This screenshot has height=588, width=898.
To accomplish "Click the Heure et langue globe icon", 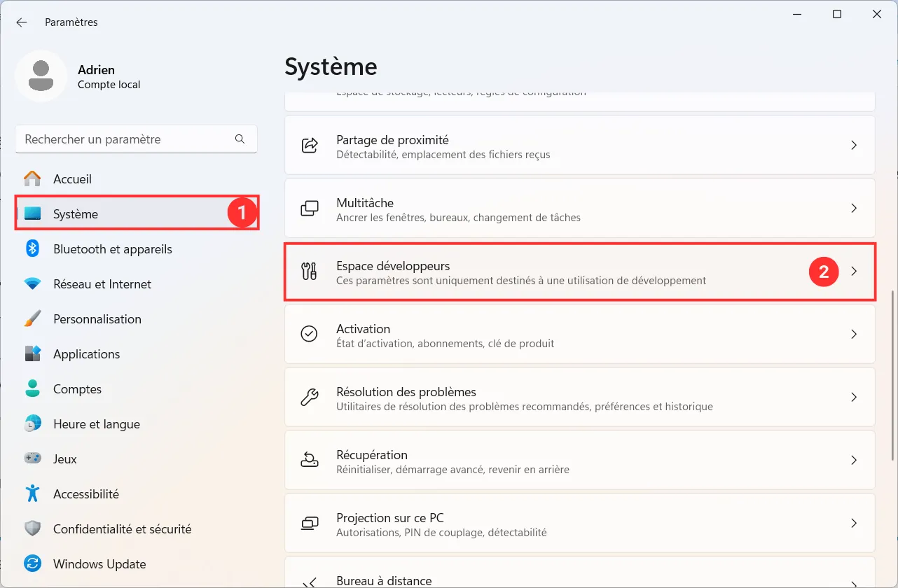I will 32,424.
